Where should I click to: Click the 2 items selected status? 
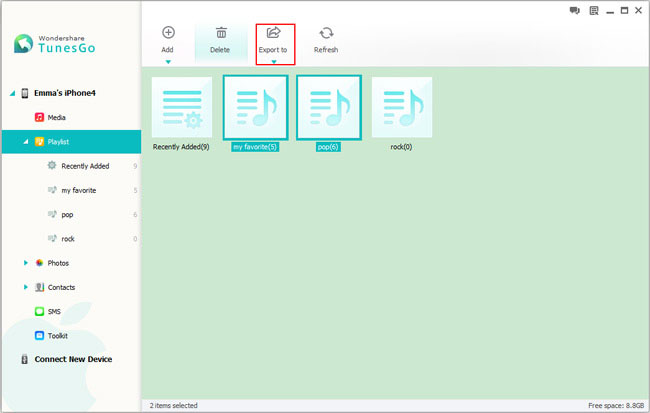[174, 405]
